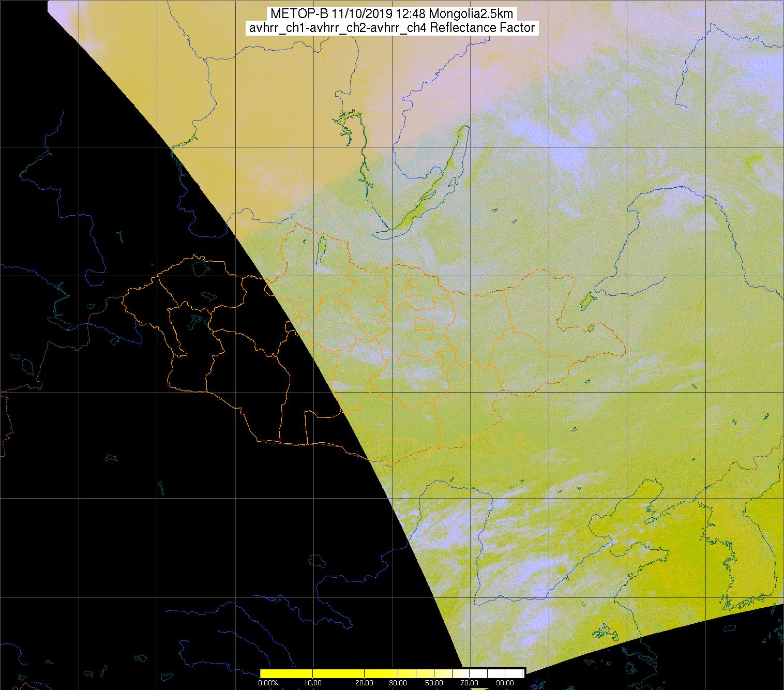Screen dimensions: 784x690
Task: Click the small square province in central Mongolia
Action: (413, 286)
